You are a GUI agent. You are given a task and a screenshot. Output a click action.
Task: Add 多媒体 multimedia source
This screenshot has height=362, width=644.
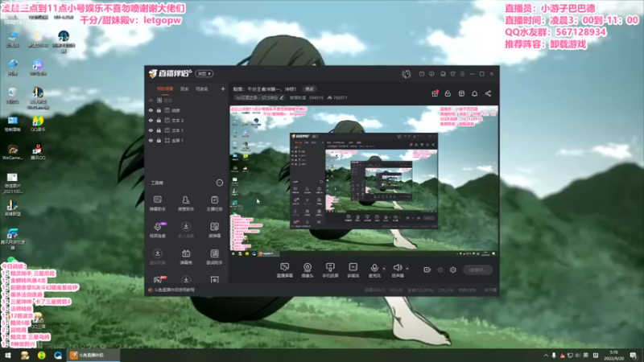tap(353, 270)
